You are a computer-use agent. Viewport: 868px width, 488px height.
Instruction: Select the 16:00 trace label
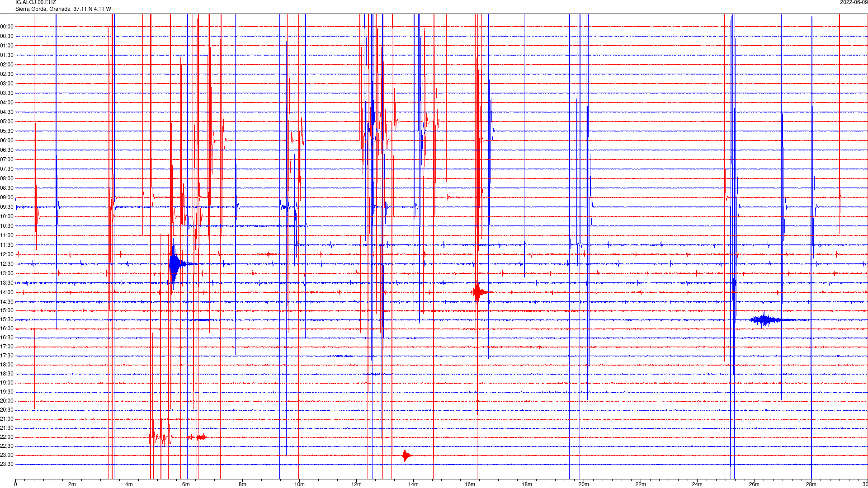click(x=7, y=328)
